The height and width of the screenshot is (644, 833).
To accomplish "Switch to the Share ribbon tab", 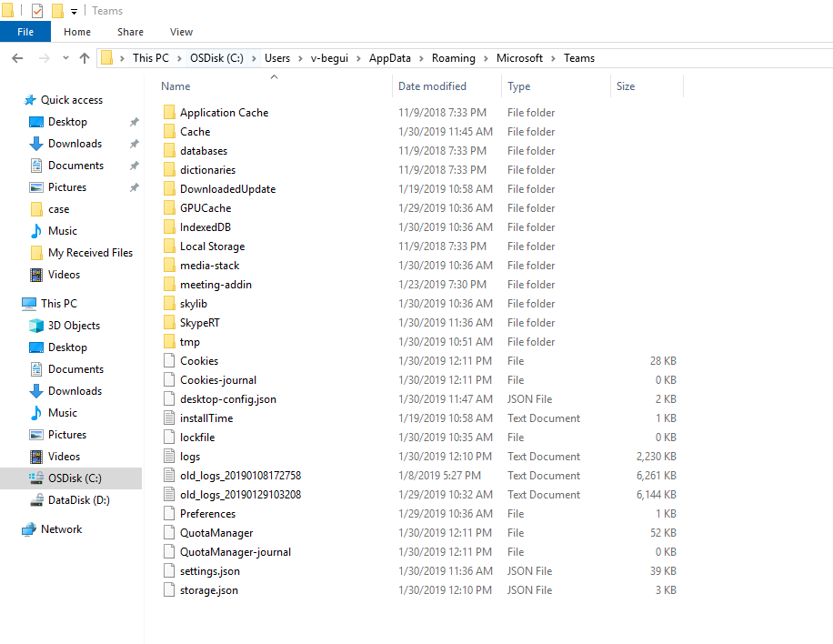I will [x=130, y=32].
